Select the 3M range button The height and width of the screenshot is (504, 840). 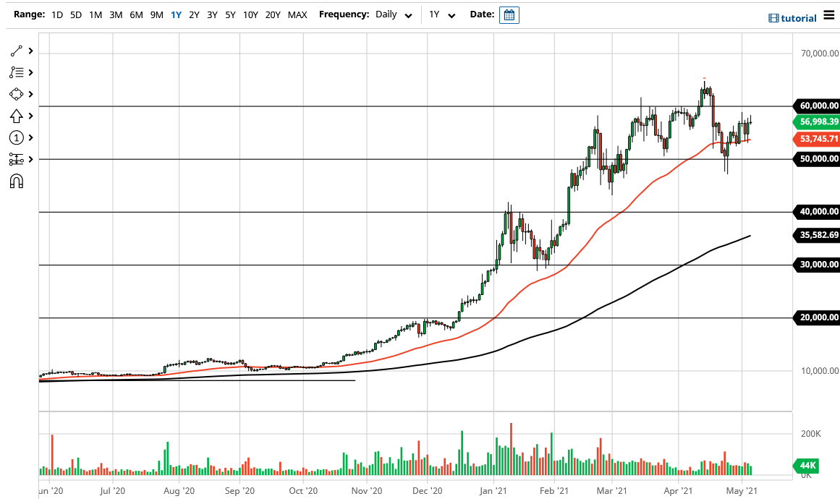tap(115, 14)
